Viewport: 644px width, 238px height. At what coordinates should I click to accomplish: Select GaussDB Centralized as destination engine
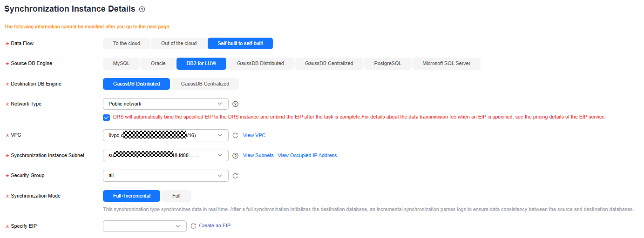click(205, 84)
